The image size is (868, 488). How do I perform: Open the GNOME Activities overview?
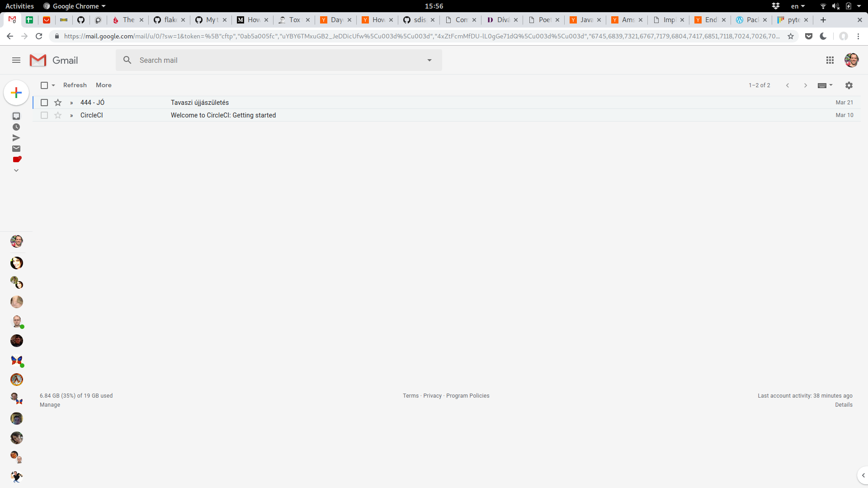point(19,6)
